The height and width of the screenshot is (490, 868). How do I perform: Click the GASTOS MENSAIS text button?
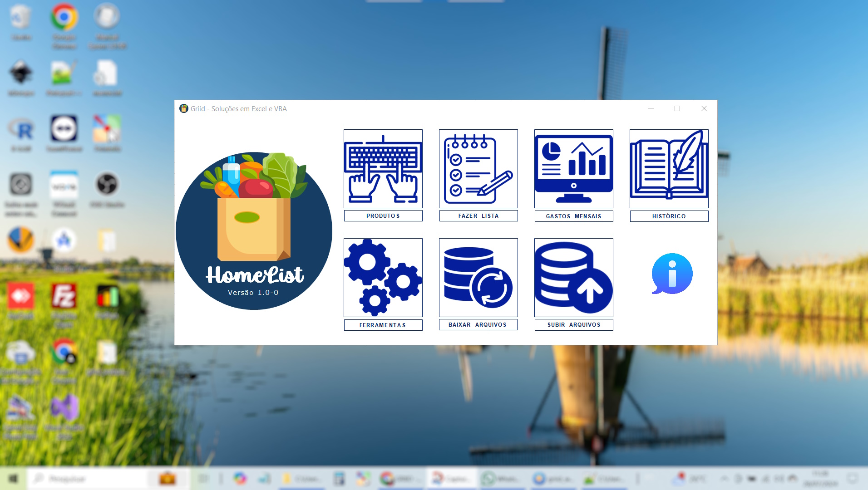573,216
